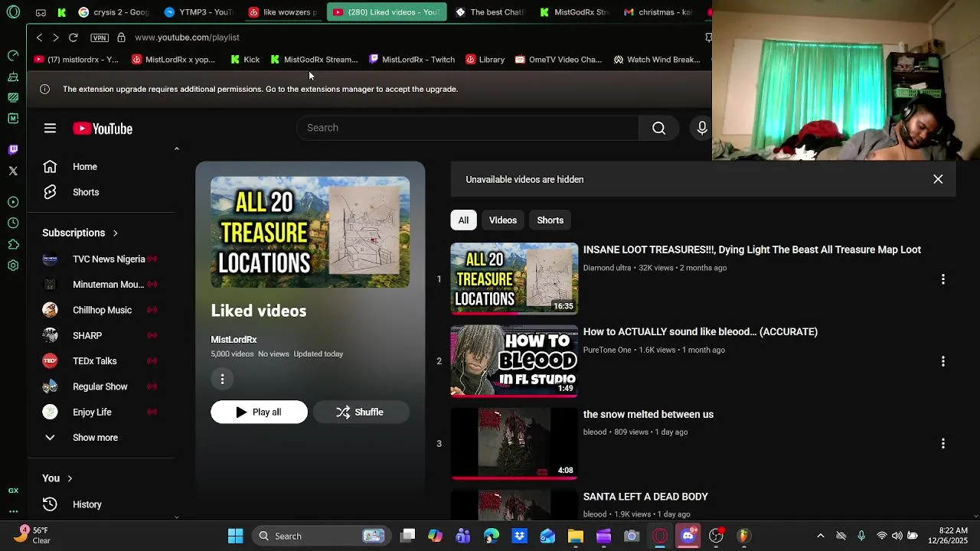Image resolution: width=980 pixels, height=551 pixels.
Task: Go back with the browser back arrow
Action: pyautogui.click(x=39, y=37)
